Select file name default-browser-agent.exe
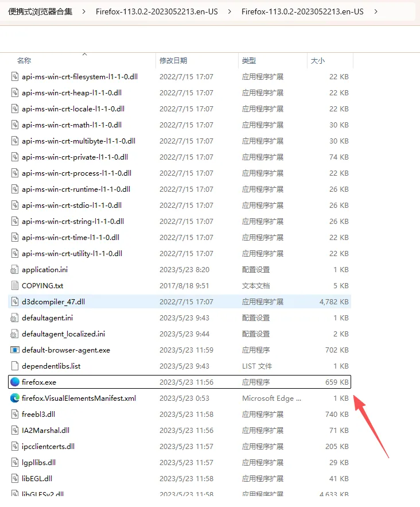 (66, 350)
